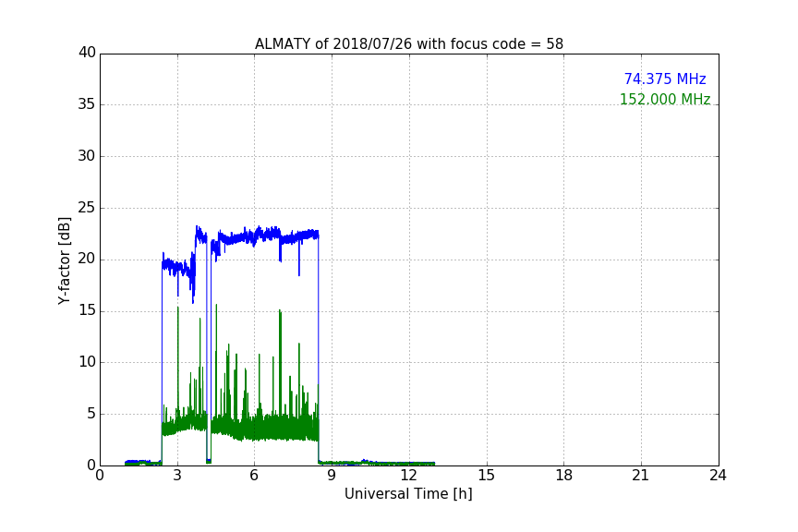Click y-axis tick label '35'
The image size is (798, 532).
[x=87, y=104]
